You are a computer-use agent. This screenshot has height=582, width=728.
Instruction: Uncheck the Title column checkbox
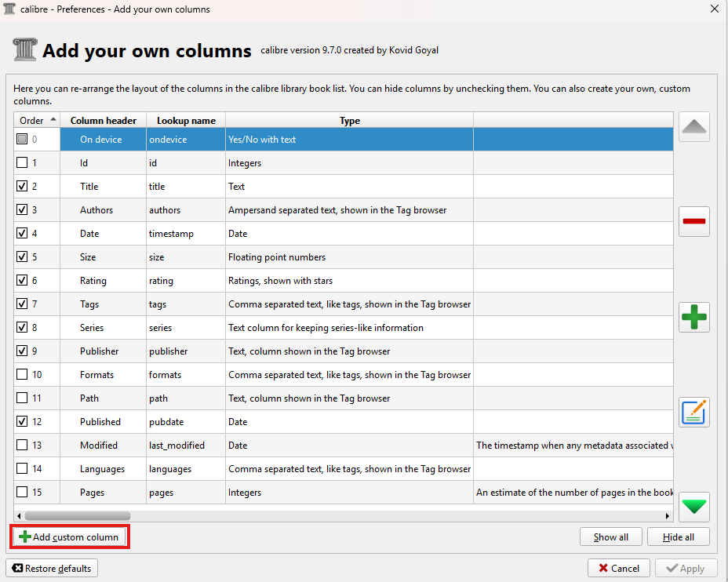click(x=22, y=186)
